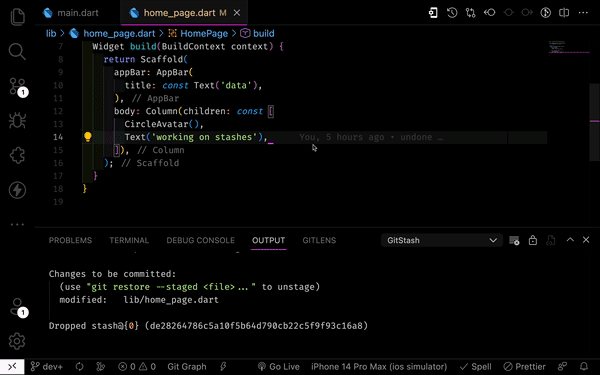600x375 pixels.
Task: Open the Explorer files icon
Action: click(x=17, y=16)
